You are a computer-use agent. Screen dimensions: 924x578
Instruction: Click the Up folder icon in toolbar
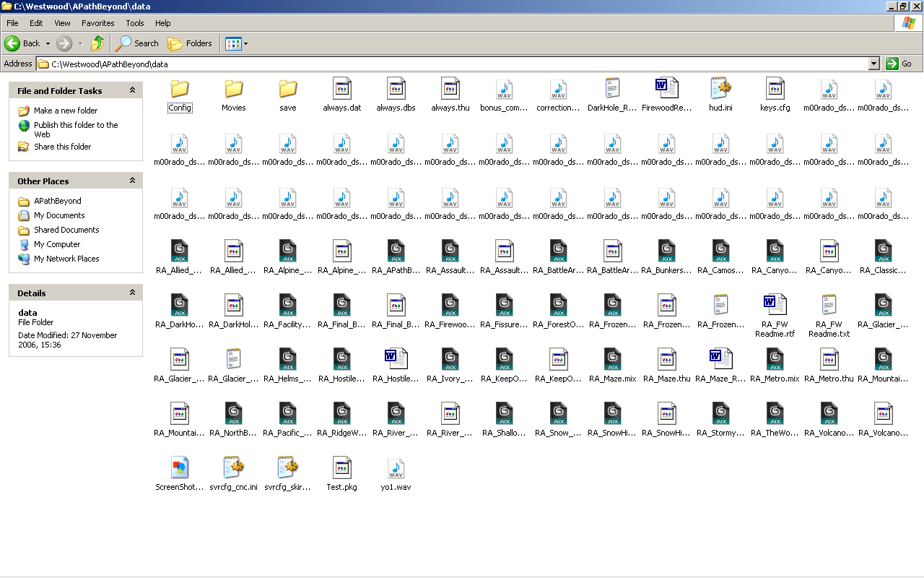tap(97, 43)
